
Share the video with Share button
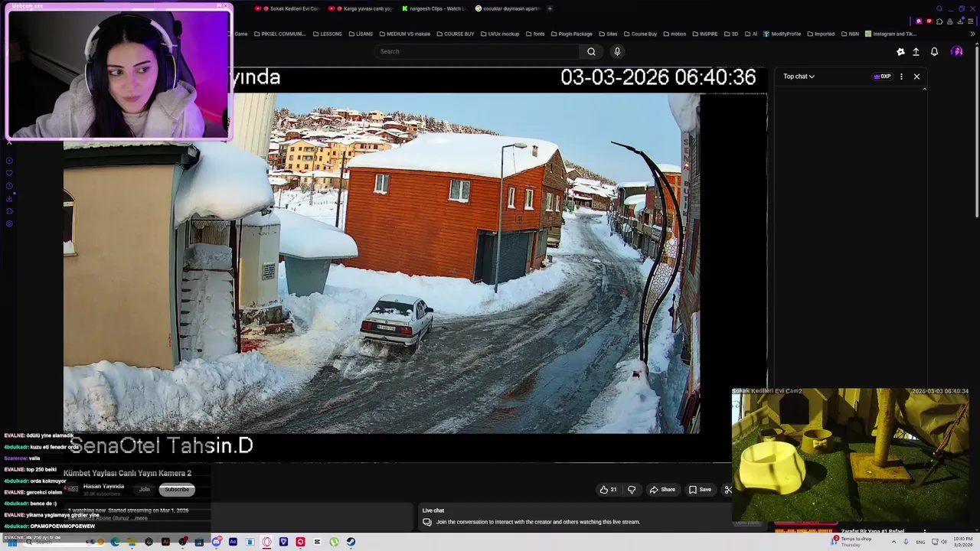pos(662,490)
